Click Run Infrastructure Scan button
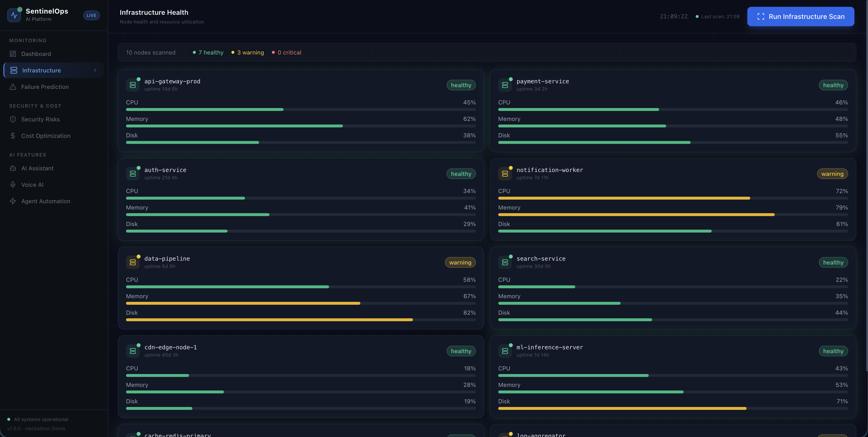868x437 pixels. 800,16
